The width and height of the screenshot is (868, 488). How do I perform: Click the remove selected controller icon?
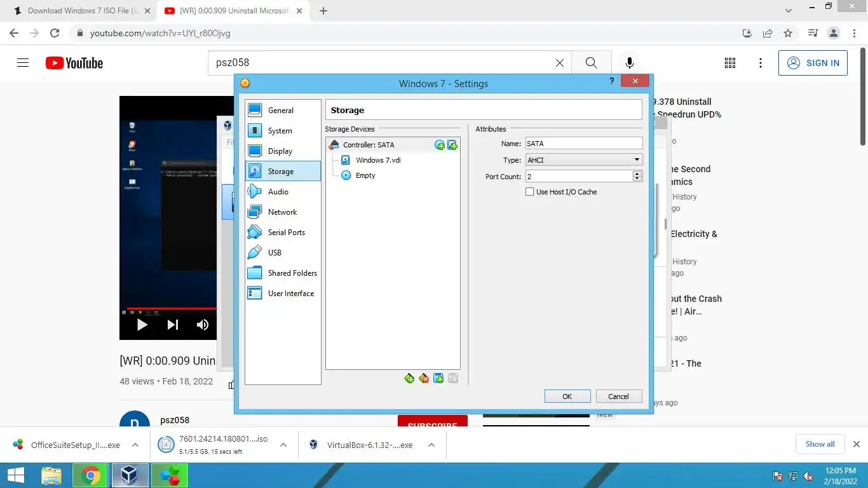click(x=424, y=379)
